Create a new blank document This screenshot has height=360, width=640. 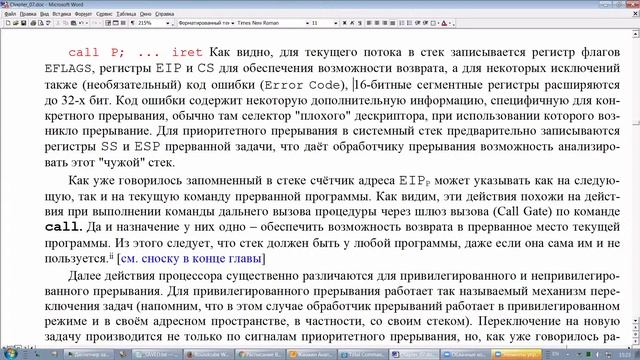pyautogui.click(x=8, y=23)
